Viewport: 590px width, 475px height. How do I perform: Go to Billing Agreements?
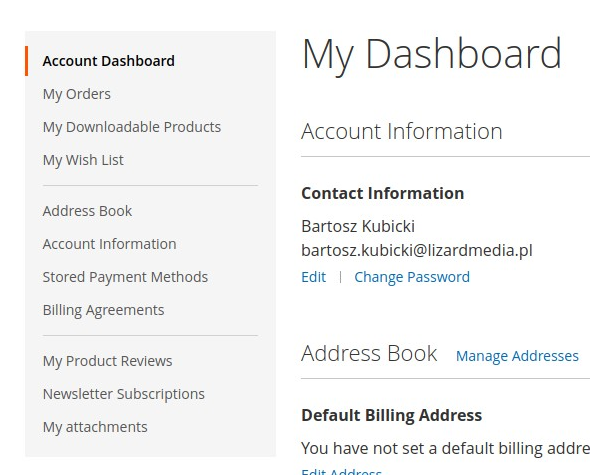click(103, 310)
